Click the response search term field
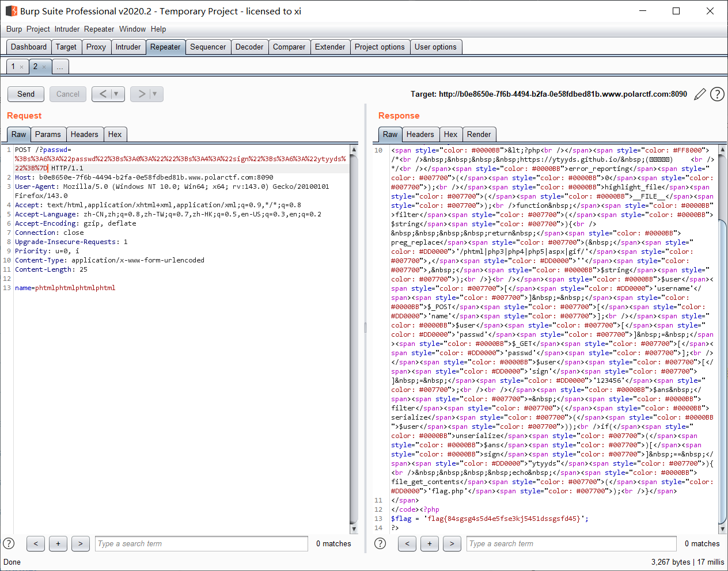Viewport: 728px width, 571px height. point(571,543)
